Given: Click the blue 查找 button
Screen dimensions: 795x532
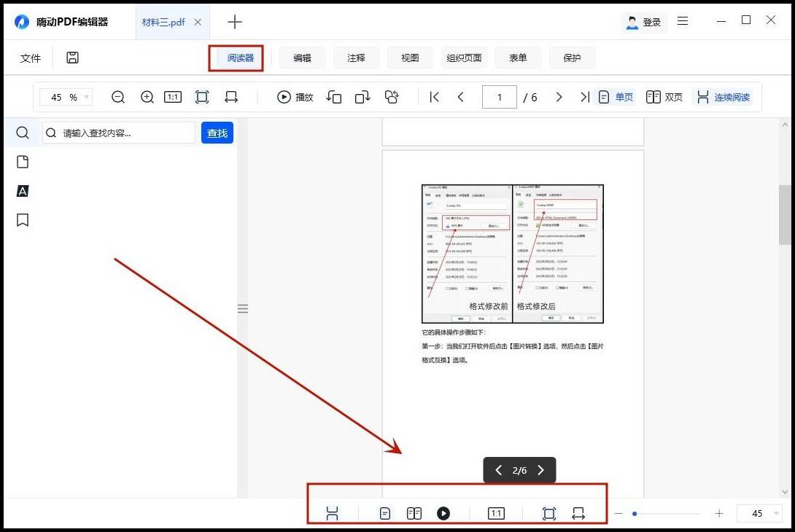Looking at the screenshot, I should click(x=217, y=133).
